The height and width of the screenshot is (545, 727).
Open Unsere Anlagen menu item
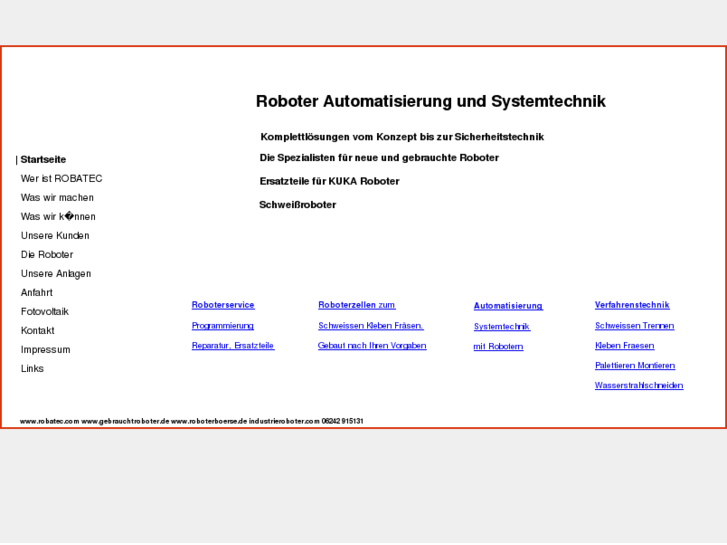(x=56, y=274)
